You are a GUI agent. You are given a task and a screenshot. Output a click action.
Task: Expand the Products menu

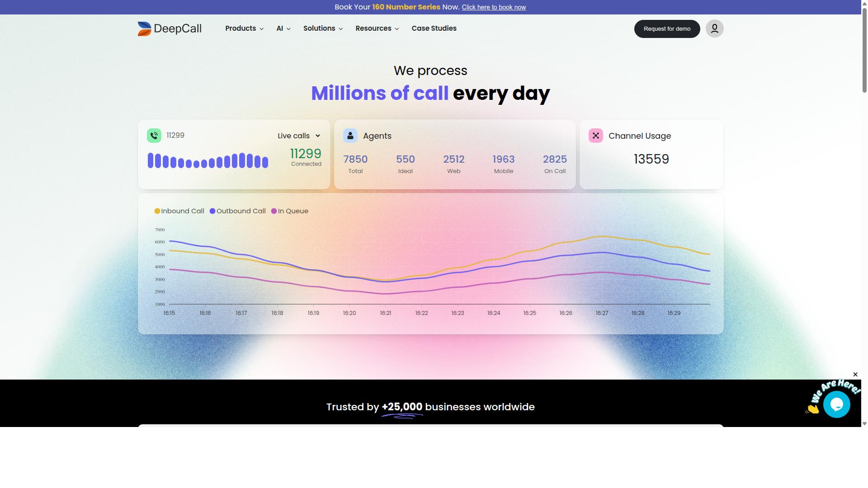(x=244, y=28)
